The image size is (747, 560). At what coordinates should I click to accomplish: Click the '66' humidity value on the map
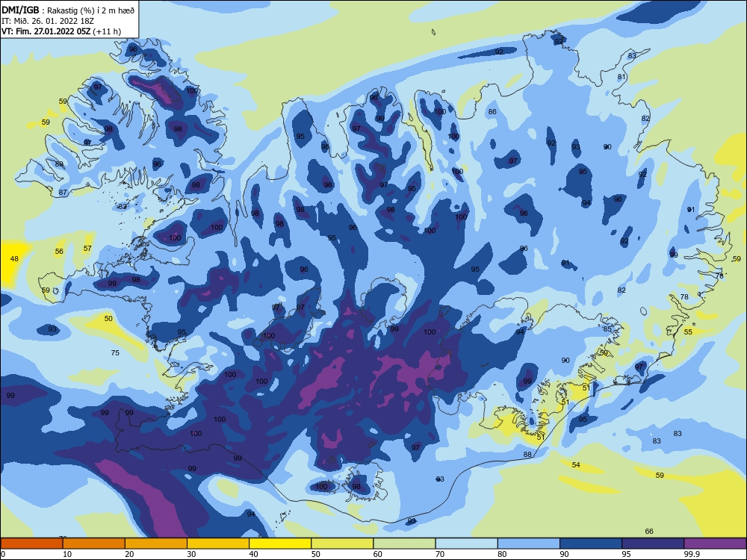tap(649, 531)
